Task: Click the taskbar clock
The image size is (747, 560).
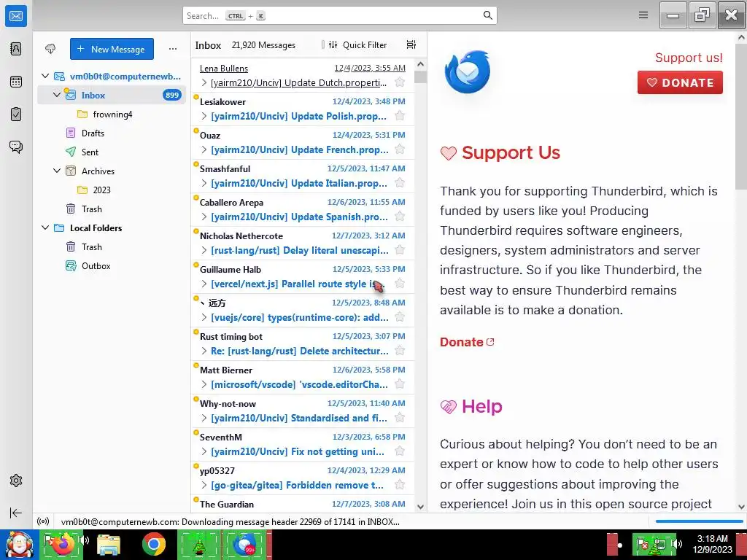Action: [x=712, y=544]
